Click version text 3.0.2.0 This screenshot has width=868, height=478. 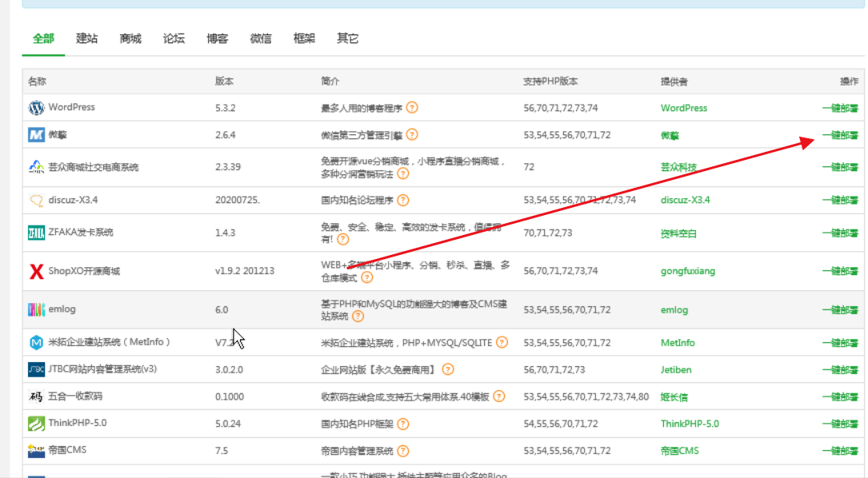point(229,369)
